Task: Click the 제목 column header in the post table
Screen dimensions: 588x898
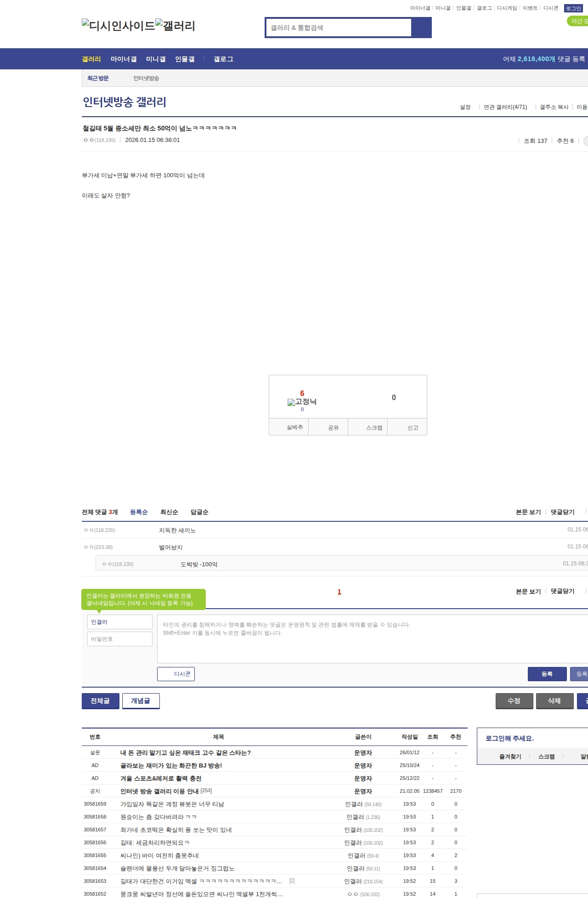Action: [x=219, y=737]
